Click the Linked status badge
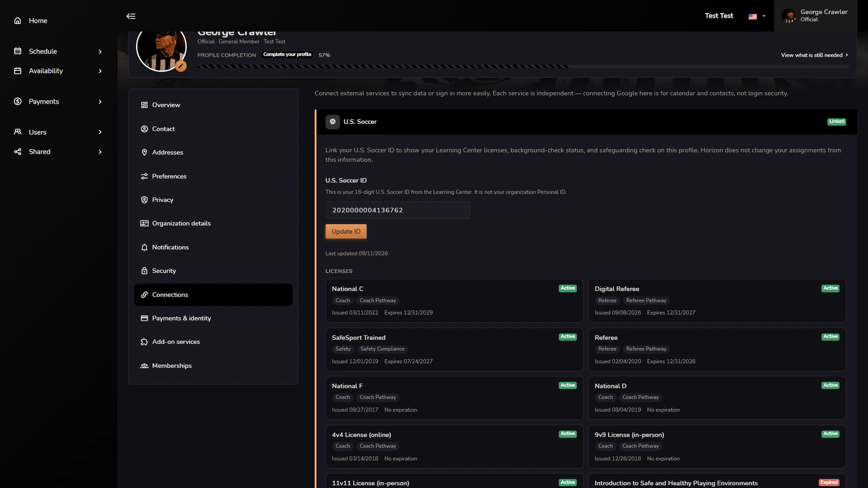 [x=837, y=121]
